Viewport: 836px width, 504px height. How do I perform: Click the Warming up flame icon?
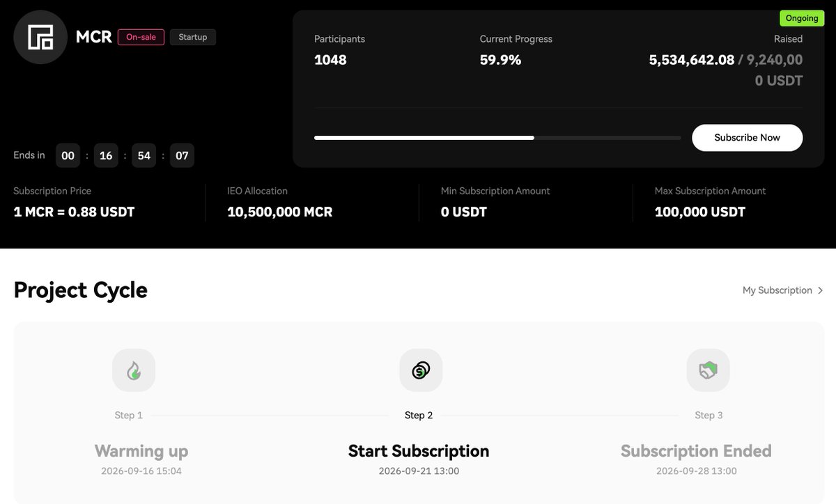[x=134, y=370]
